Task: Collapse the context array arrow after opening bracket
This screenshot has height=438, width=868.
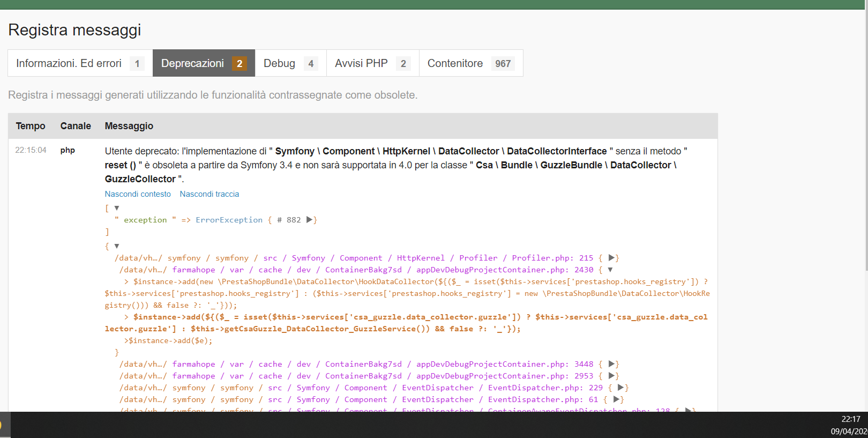Action: point(117,208)
